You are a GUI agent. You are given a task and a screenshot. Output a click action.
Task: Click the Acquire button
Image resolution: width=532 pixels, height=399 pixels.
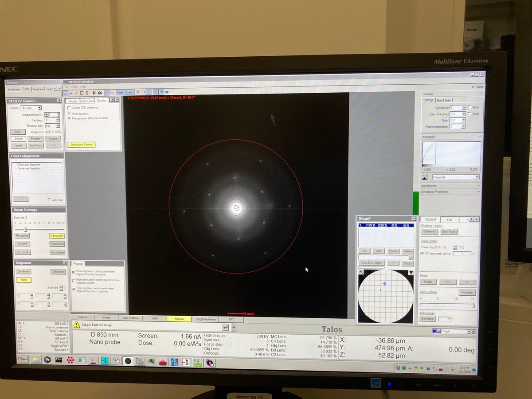tap(53, 138)
